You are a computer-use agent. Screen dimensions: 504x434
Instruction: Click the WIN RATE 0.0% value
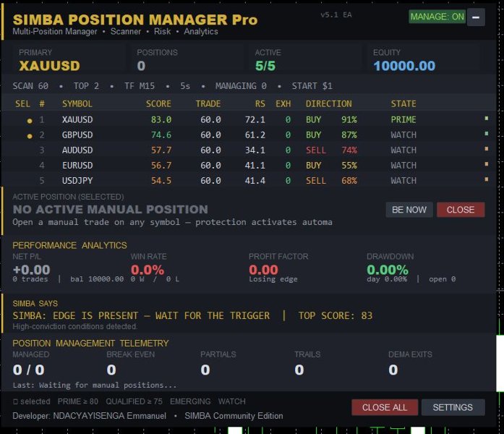coord(148,270)
